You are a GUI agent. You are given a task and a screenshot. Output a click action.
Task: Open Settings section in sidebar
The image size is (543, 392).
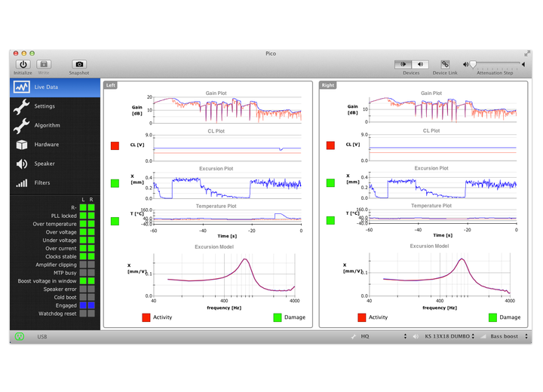(x=55, y=106)
